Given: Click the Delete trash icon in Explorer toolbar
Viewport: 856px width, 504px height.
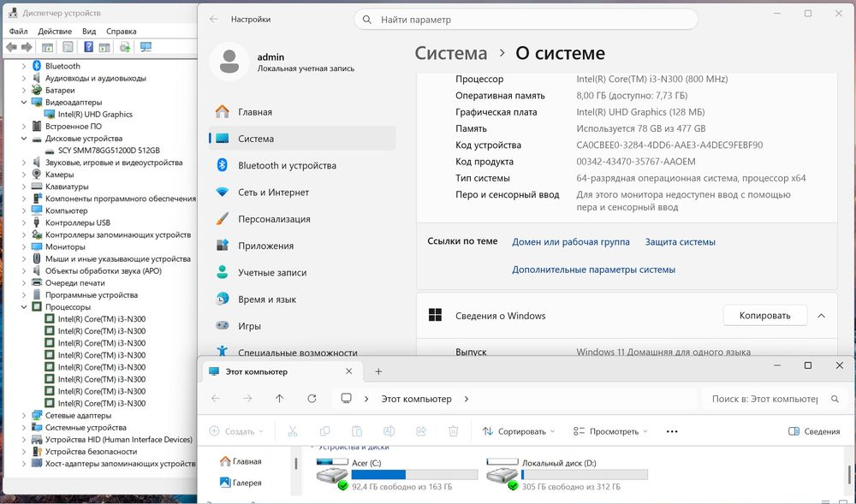Looking at the screenshot, I should tap(453, 431).
